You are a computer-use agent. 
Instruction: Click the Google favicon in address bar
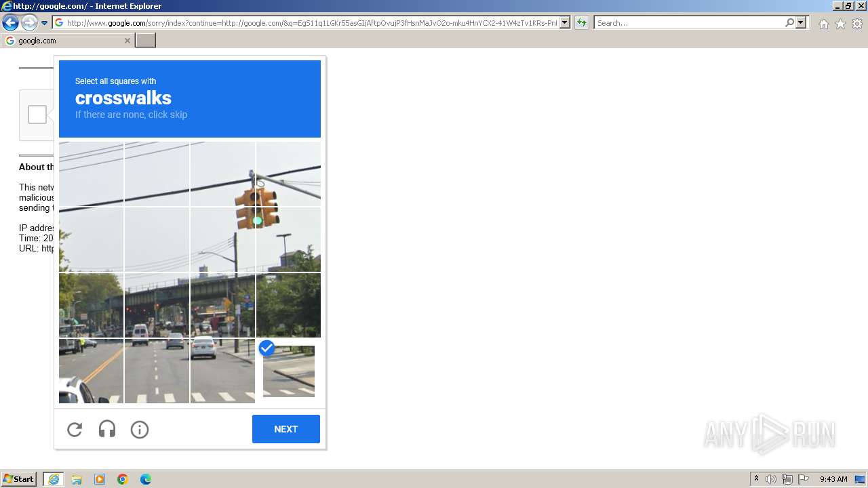click(59, 23)
